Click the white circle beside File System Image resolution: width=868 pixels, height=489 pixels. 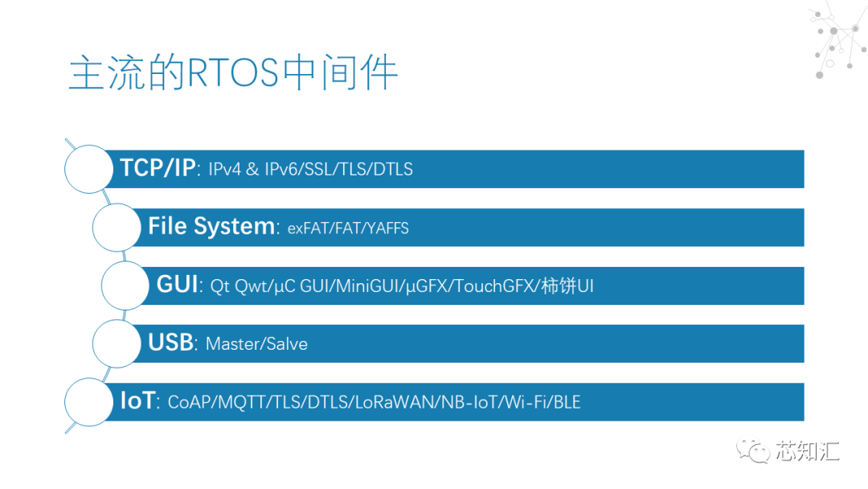pyautogui.click(x=117, y=227)
